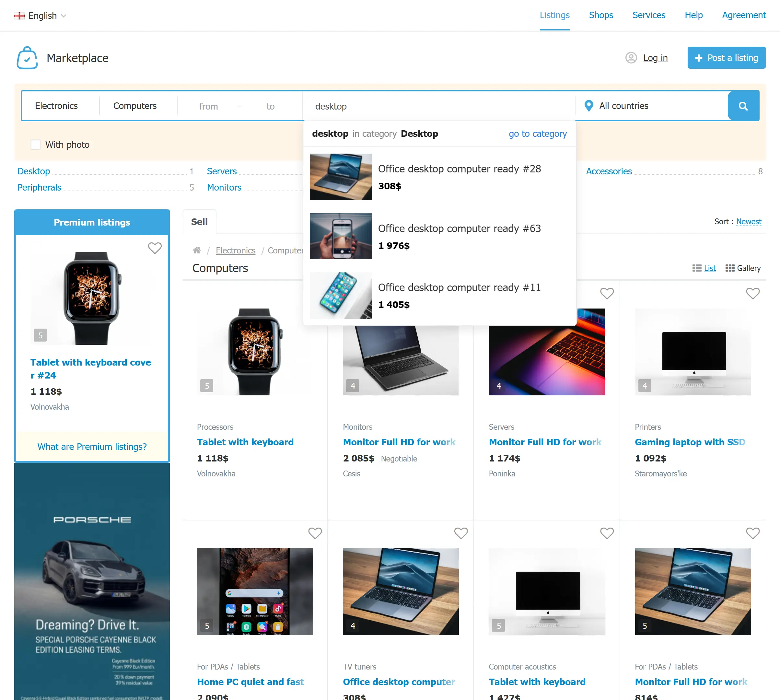Click the Marketplace bag logo

[x=27, y=58]
